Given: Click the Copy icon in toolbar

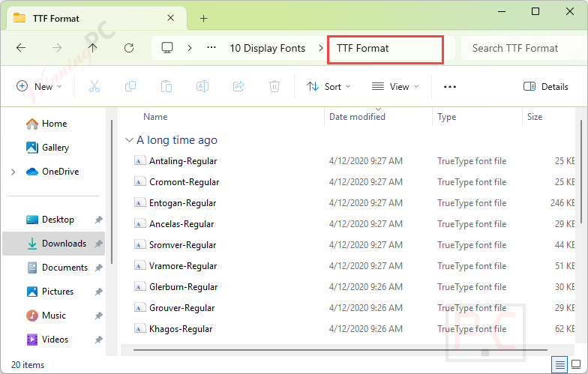Looking at the screenshot, I should tap(130, 87).
